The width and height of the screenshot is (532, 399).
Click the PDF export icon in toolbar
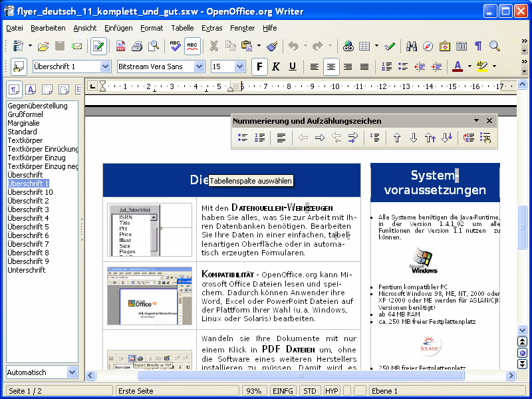pos(121,46)
